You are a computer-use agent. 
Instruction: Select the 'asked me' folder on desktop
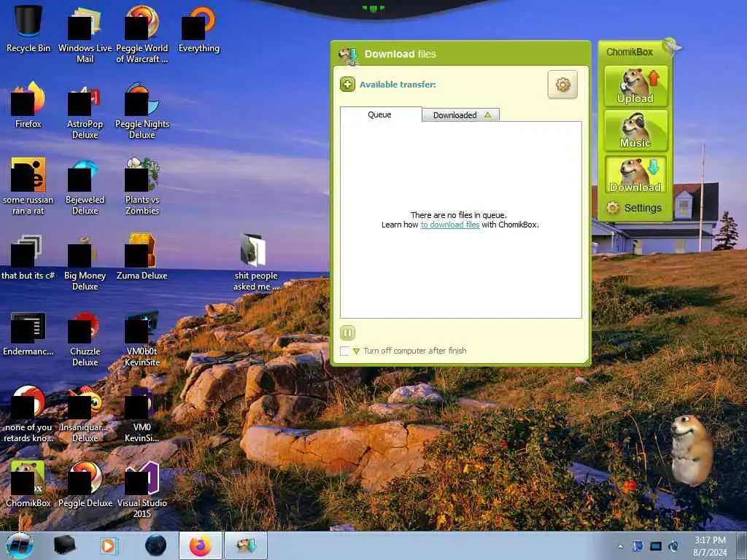[x=256, y=262]
